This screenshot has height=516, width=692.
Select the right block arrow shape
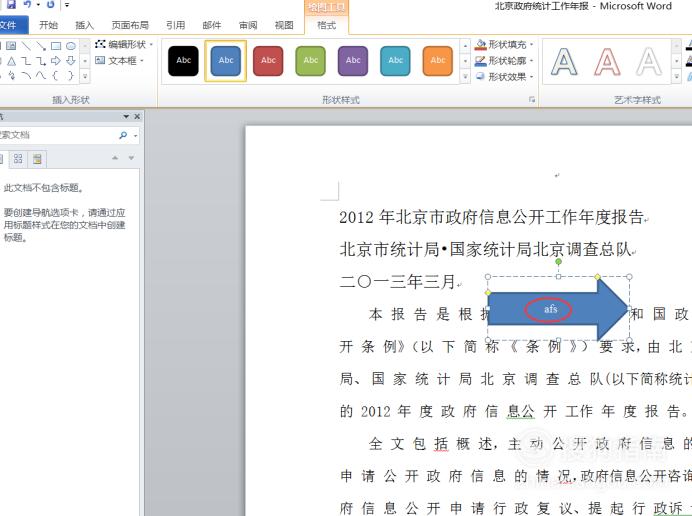(x=56, y=60)
